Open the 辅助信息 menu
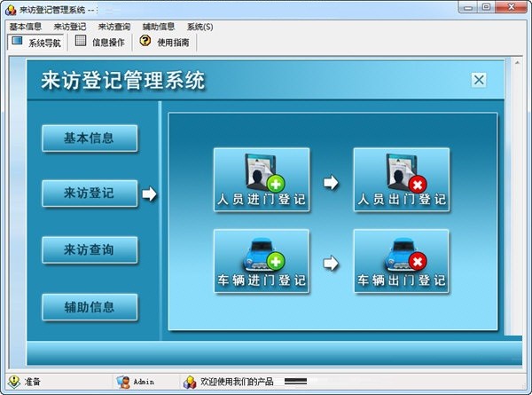Image resolution: width=532 pixels, height=395 pixels. pos(159,27)
